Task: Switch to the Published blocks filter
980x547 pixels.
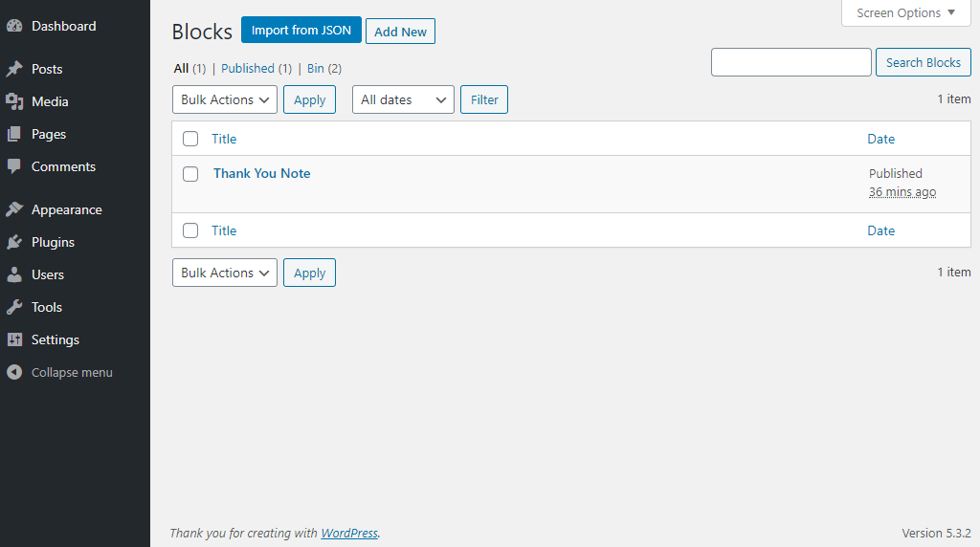Action: click(x=248, y=68)
